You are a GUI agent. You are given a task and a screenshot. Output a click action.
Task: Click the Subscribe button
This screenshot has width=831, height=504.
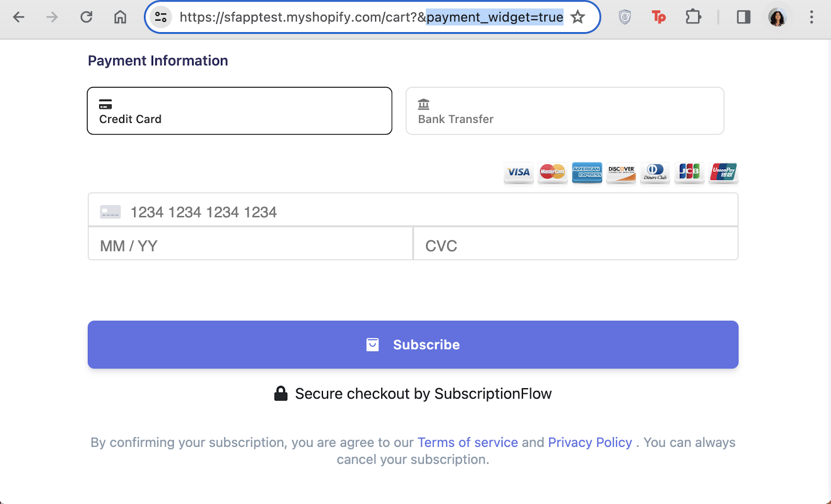coord(413,345)
